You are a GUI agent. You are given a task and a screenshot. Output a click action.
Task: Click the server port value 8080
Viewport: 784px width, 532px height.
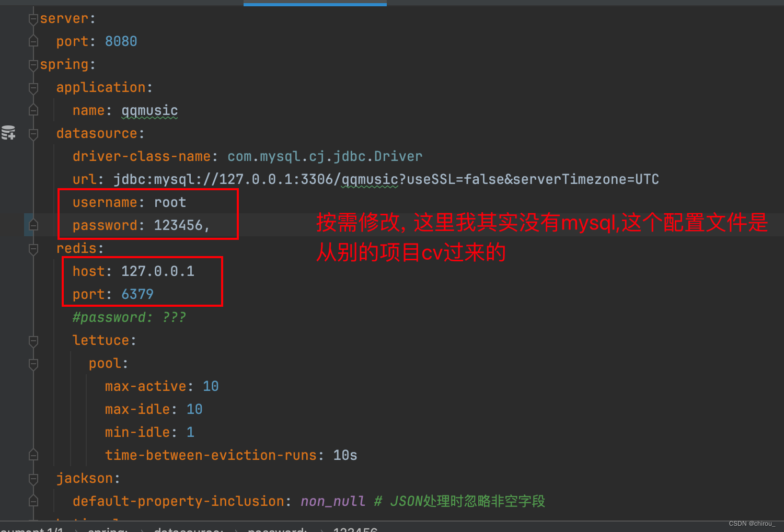point(121,41)
